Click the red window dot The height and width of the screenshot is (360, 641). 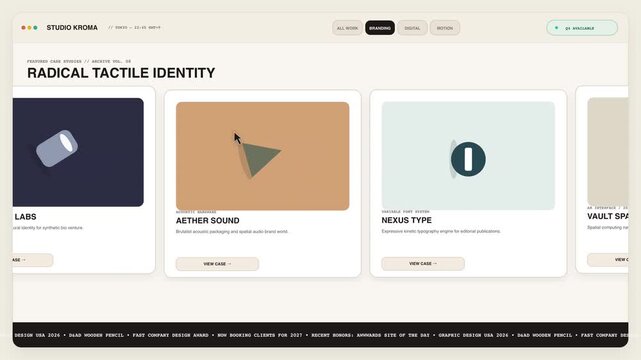(x=23, y=28)
